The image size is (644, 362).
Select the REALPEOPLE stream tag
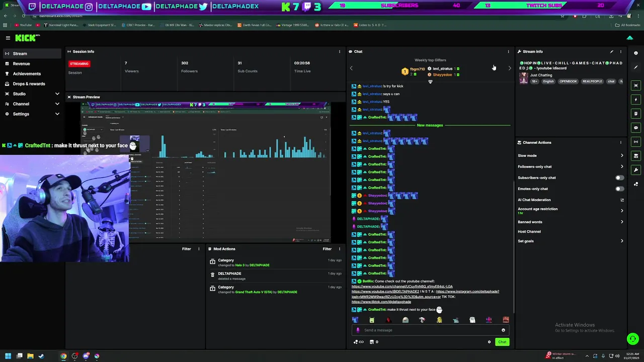point(592,81)
